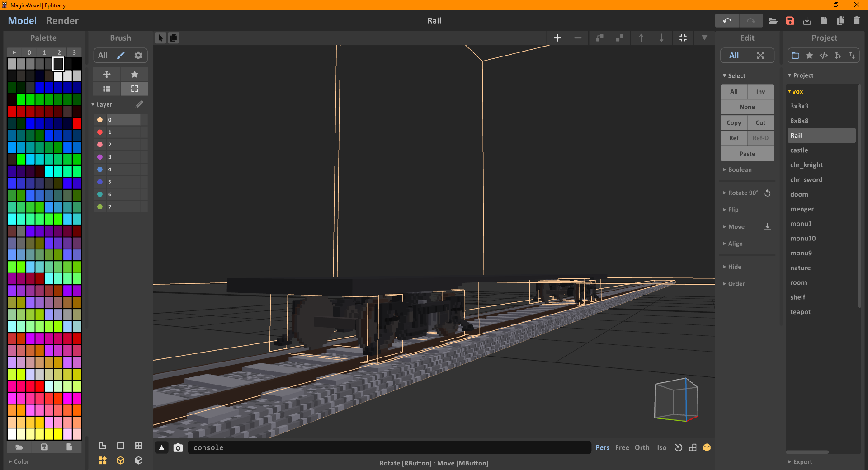Image resolution: width=868 pixels, height=470 pixels.
Task: Switch to the Render tab
Action: (62, 21)
